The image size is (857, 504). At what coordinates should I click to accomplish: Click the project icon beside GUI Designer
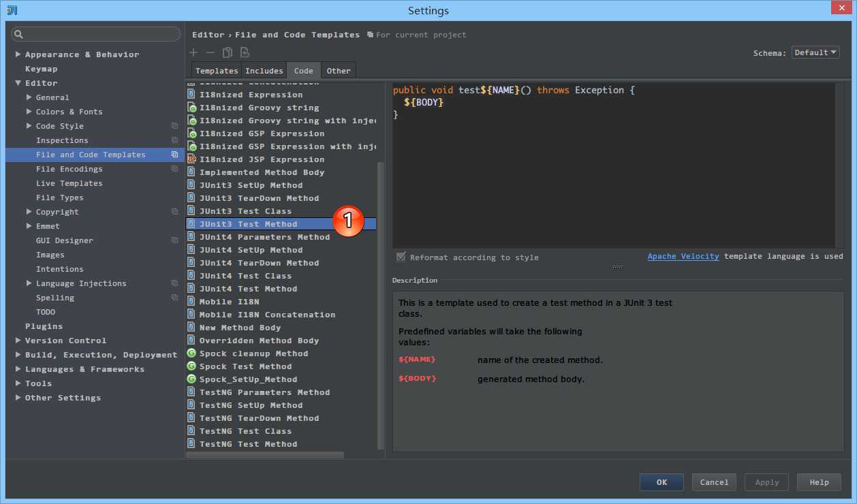tap(175, 240)
